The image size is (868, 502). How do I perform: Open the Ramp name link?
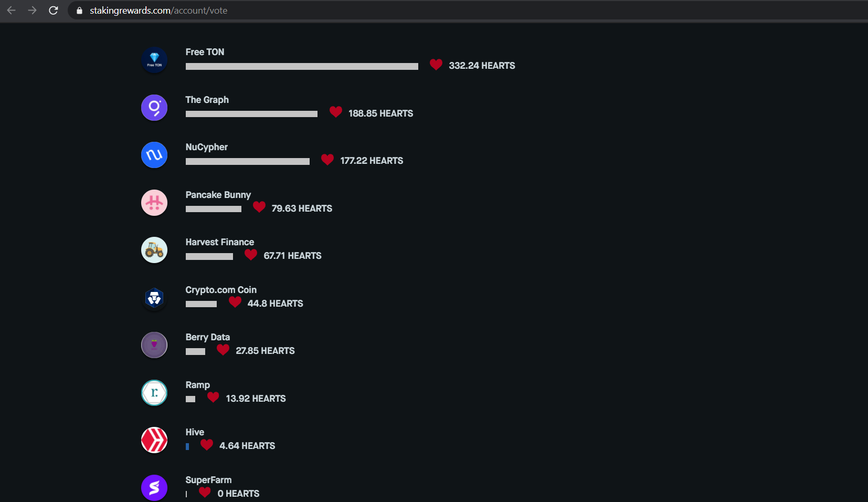[x=197, y=385]
